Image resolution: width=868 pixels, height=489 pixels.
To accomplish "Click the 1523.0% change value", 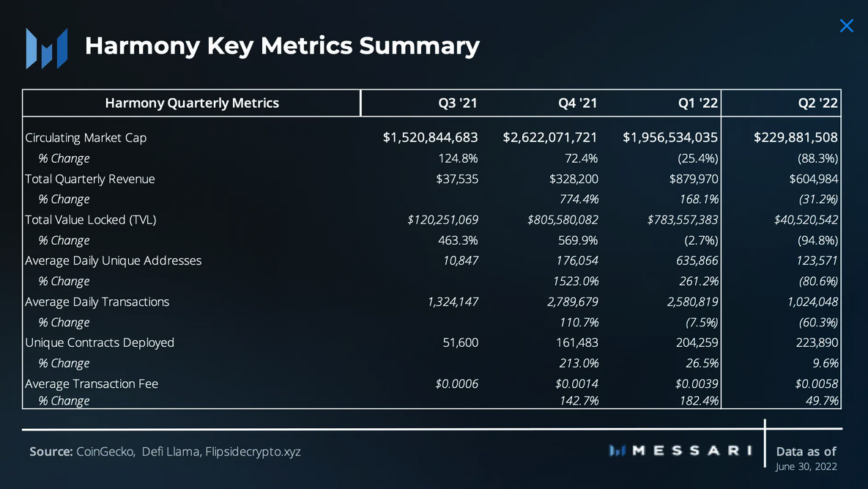I will click(576, 282).
